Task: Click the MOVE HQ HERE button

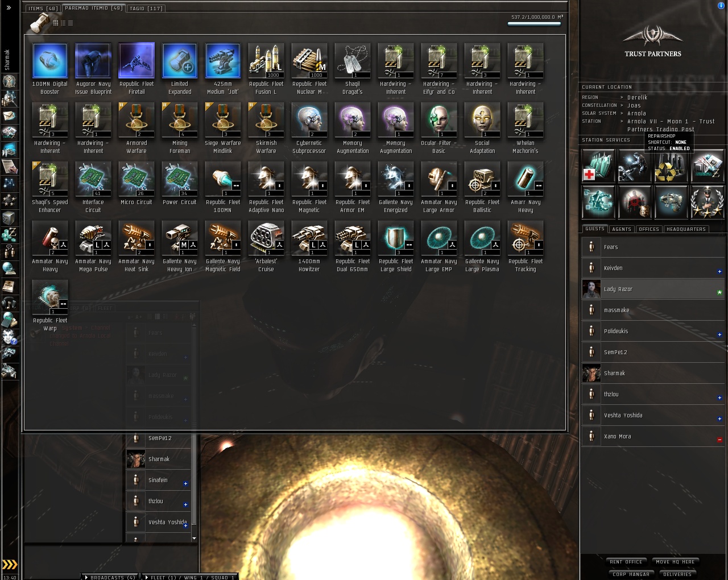Action: pos(675,562)
